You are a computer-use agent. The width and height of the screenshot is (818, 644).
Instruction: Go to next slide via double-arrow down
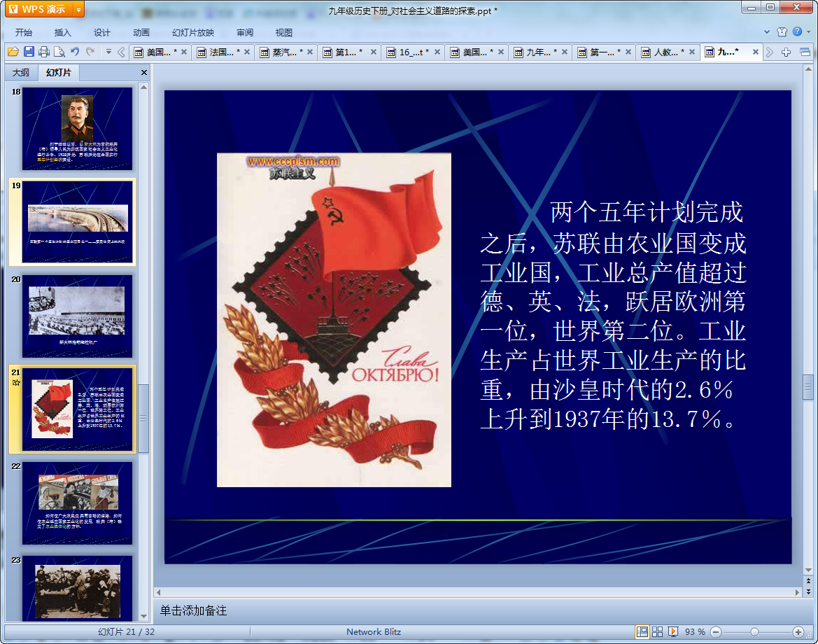808,591
